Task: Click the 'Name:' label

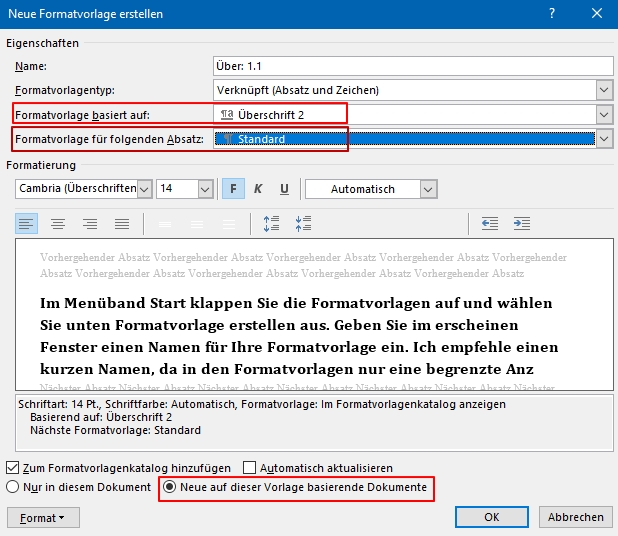Action: pyautogui.click(x=31, y=66)
